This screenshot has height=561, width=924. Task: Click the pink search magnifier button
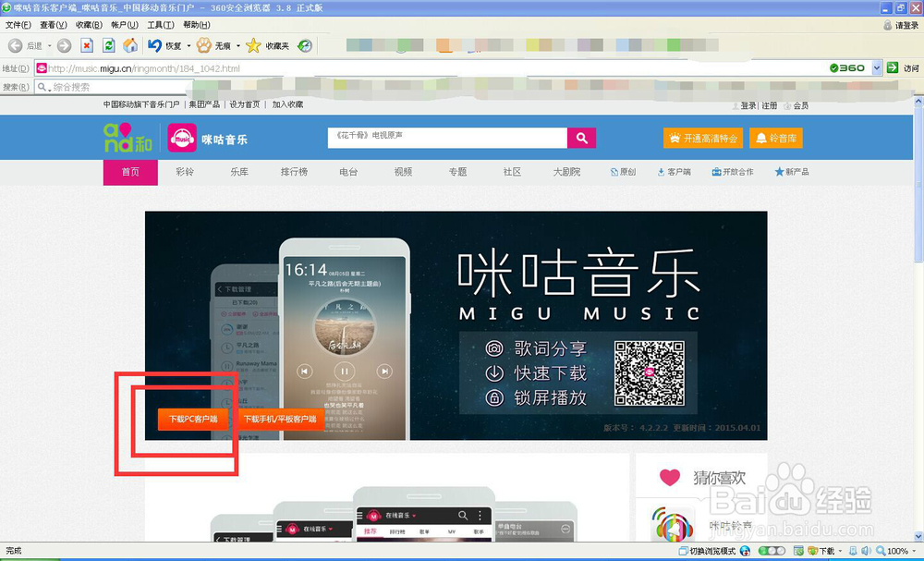tap(581, 138)
